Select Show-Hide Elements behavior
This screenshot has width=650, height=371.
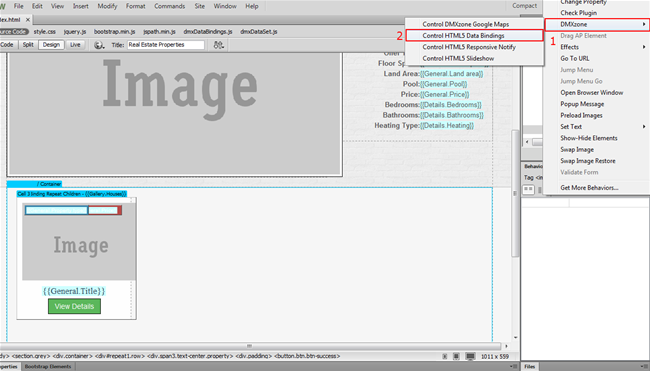[589, 138]
